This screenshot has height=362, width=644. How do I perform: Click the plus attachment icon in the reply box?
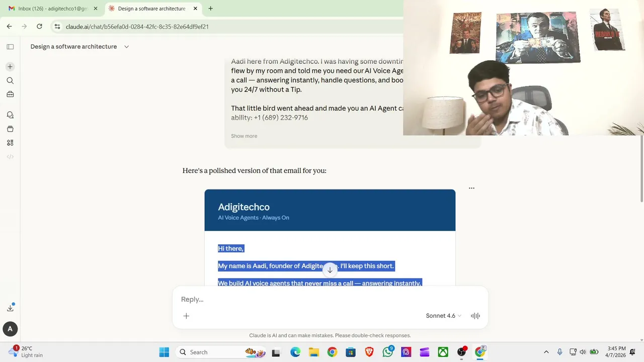click(x=186, y=316)
